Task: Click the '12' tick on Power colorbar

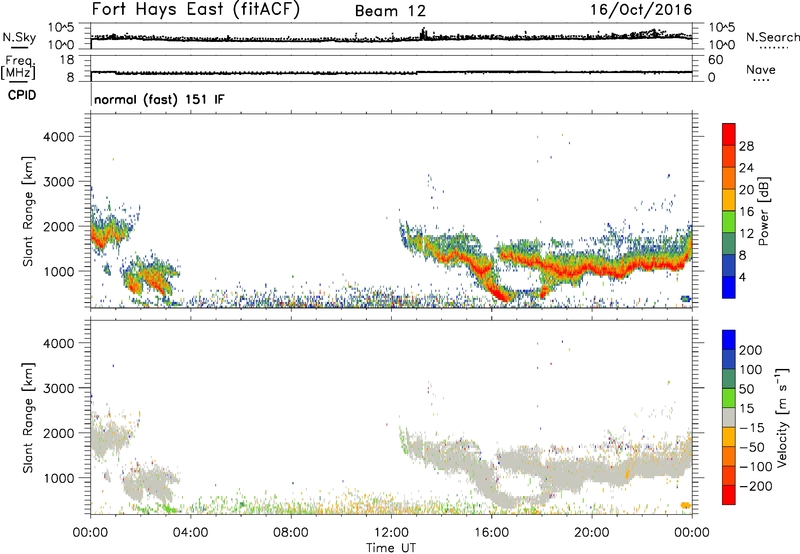Action: 746,234
